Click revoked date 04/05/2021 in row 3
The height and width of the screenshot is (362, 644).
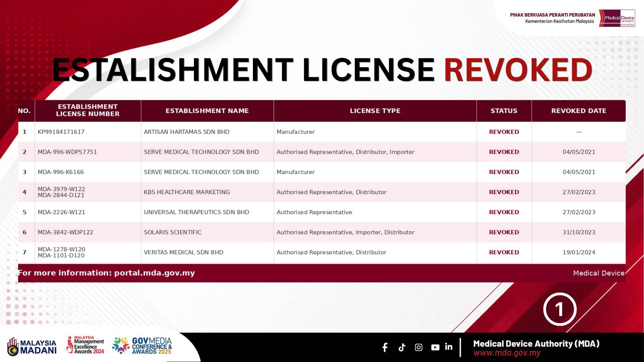pos(579,172)
